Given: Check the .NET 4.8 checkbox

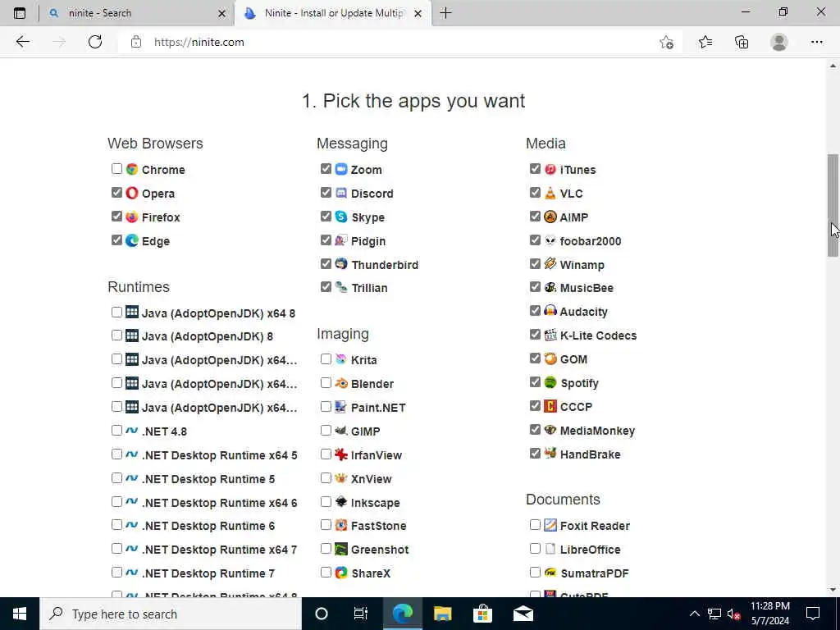Looking at the screenshot, I should point(116,430).
